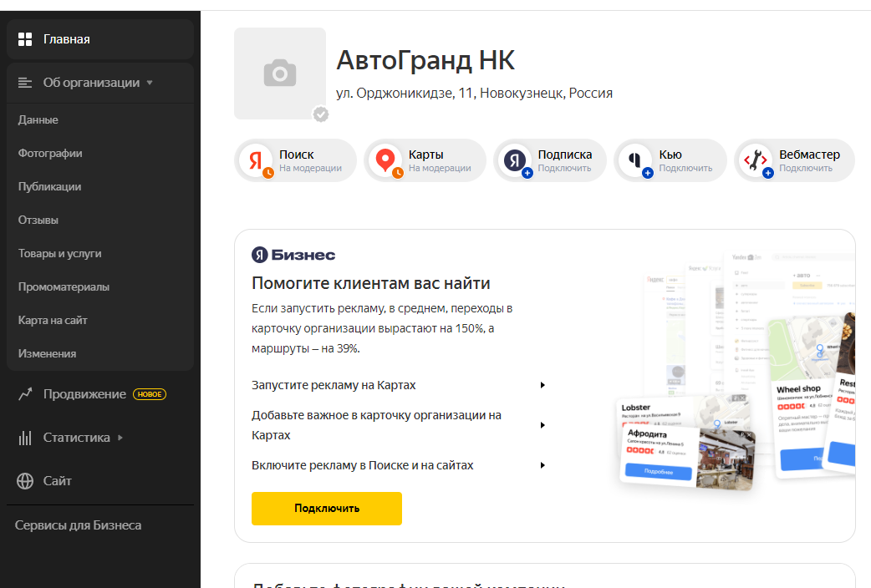871x588 pixels.
Task: Open Промоматериалы section
Action: 64,287
